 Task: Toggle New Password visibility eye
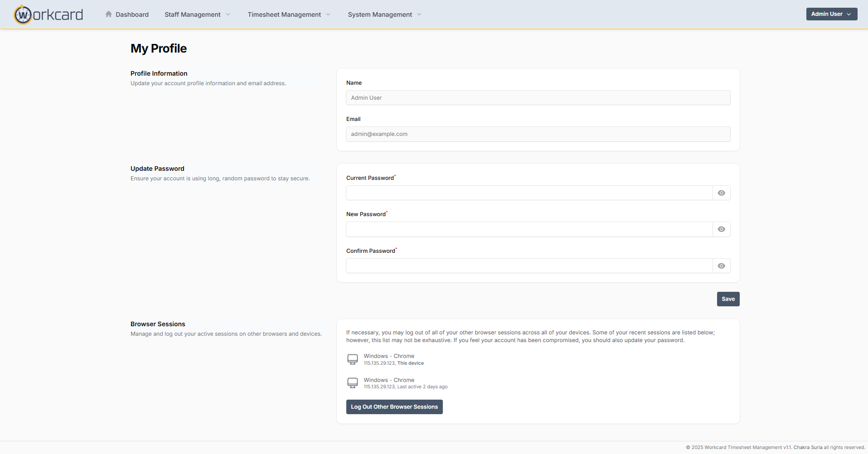721,229
